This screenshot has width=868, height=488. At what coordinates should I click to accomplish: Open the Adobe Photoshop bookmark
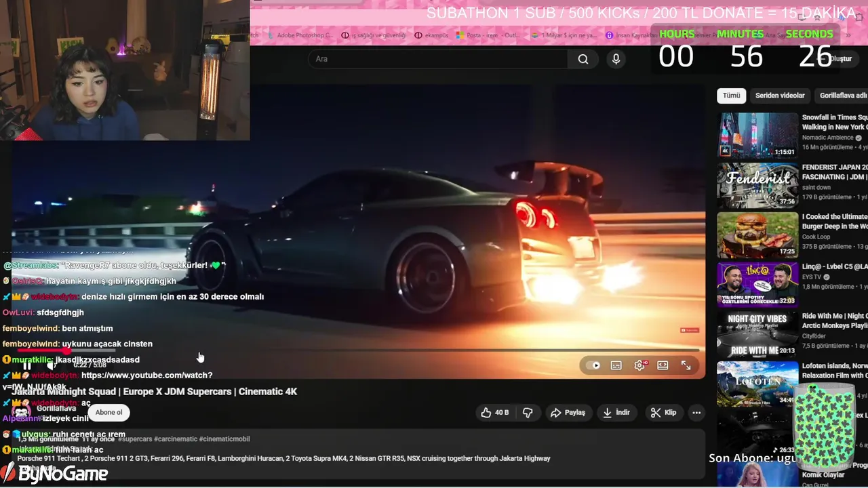299,35
